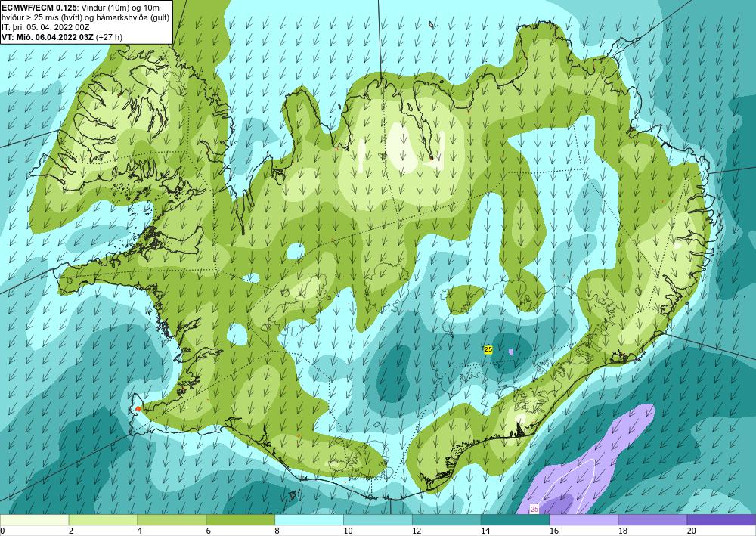
Task: Click the '(+27 h)' forecast offset text
Action: pos(110,37)
